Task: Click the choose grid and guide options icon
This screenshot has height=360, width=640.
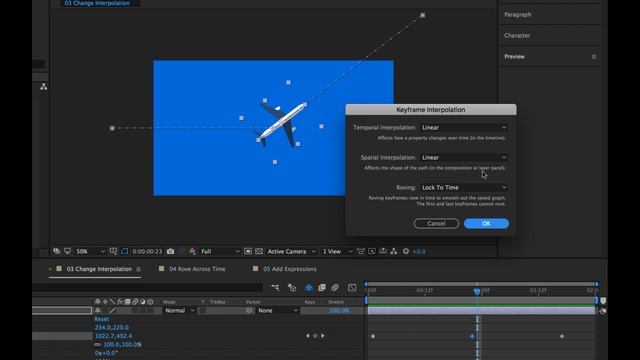Action: click(113, 251)
